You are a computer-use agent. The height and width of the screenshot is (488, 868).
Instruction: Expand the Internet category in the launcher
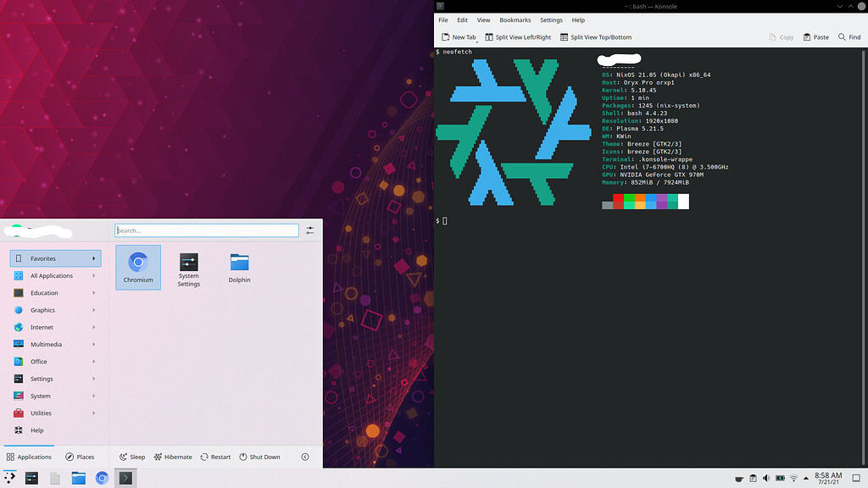coord(54,327)
